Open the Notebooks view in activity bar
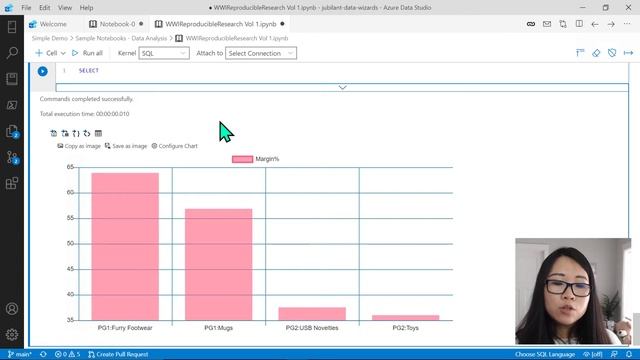 pyautogui.click(x=12, y=79)
